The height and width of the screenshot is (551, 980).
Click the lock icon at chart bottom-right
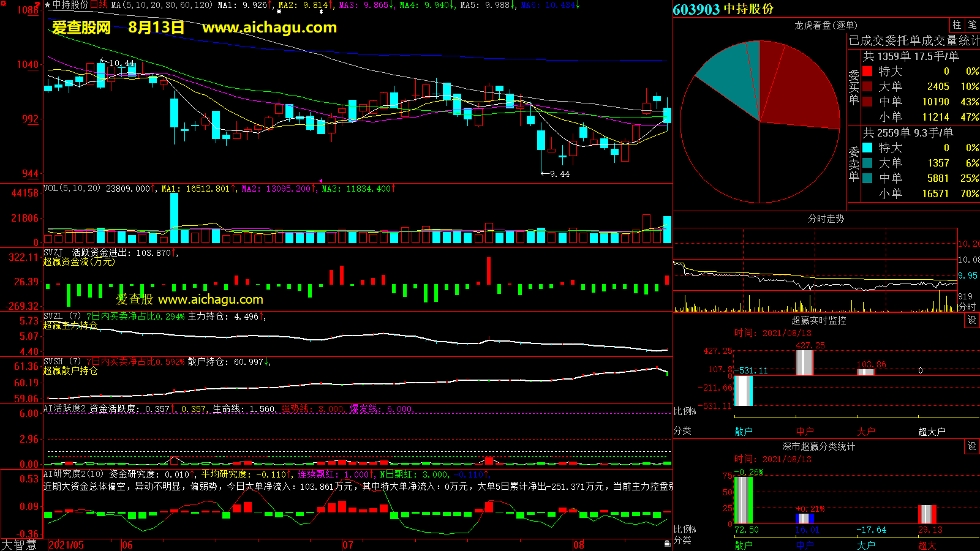[667, 544]
